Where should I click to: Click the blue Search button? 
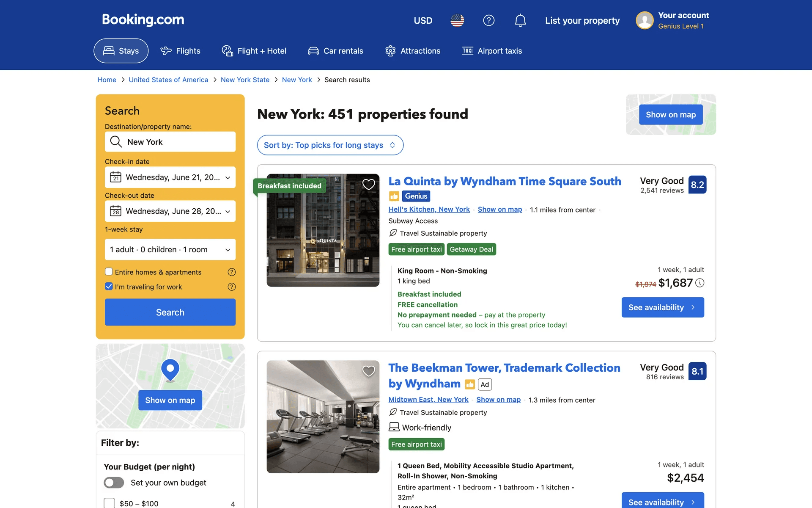(170, 312)
